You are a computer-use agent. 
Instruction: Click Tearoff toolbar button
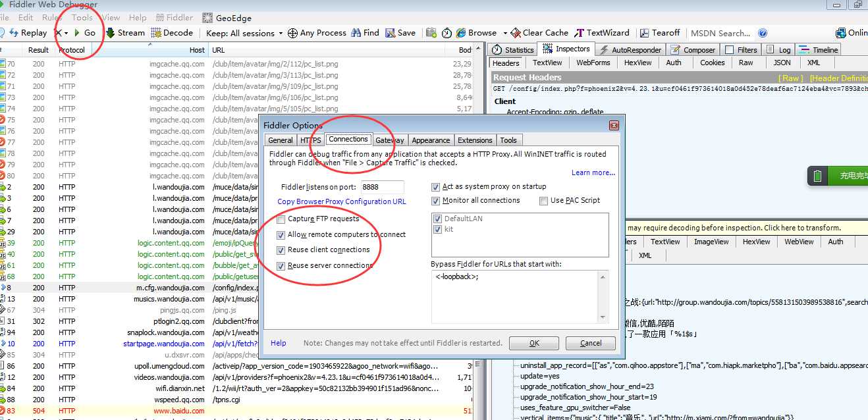coord(660,33)
